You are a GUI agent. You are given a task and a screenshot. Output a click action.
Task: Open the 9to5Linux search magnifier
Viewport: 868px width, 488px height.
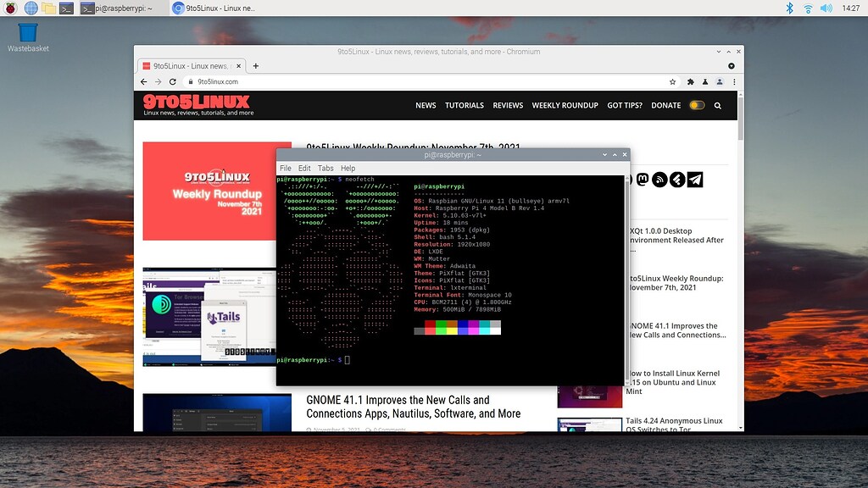717,105
